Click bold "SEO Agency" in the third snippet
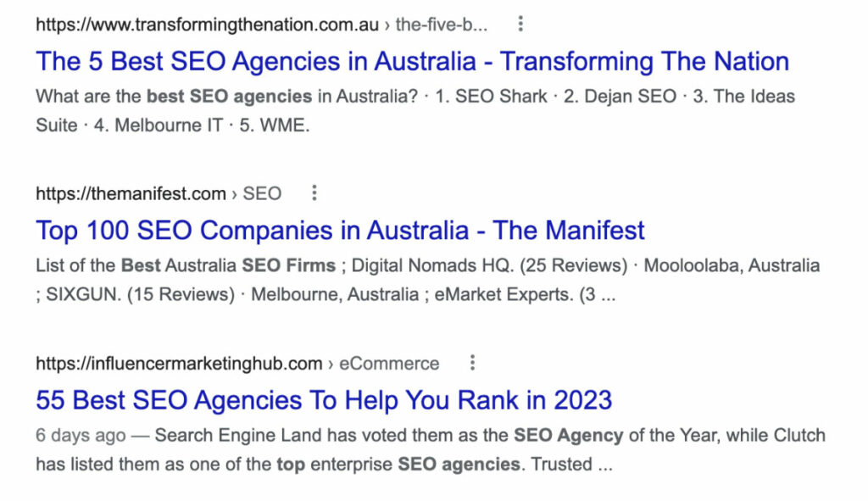 click(568, 436)
